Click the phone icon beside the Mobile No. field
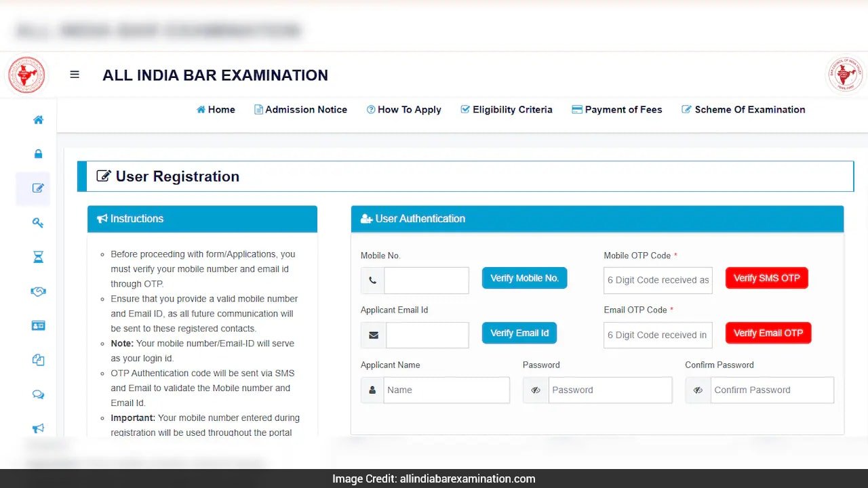The image size is (868, 488). pos(372,281)
